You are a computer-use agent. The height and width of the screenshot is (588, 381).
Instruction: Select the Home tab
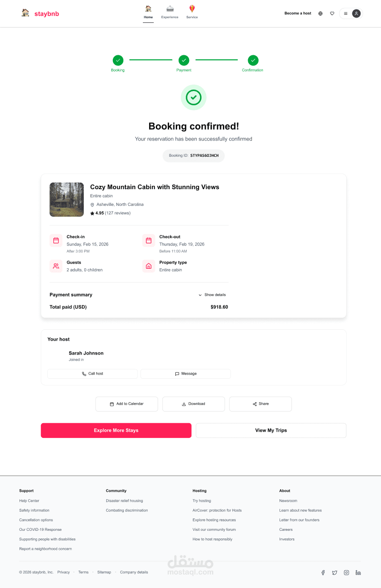point(149,12)
